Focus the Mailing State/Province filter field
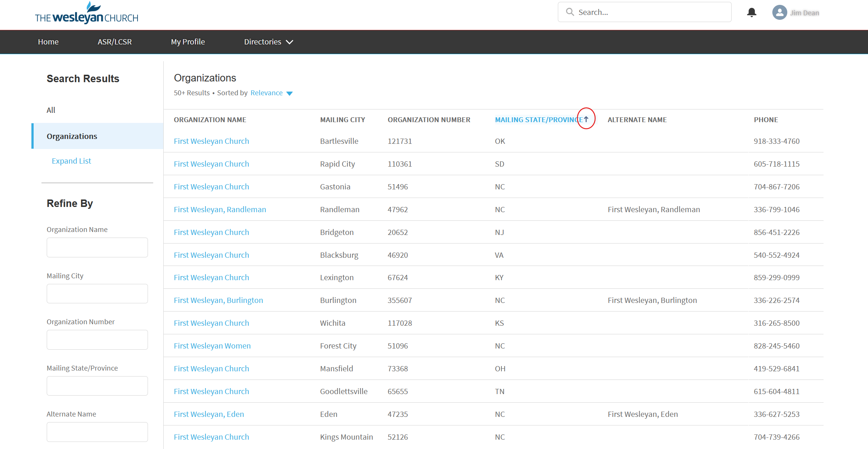 [x=97, y=386]
